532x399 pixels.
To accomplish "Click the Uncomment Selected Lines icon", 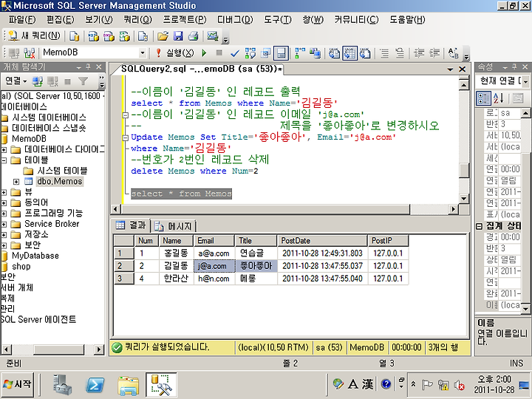I will pyautogui.click(x=400, y=53).
